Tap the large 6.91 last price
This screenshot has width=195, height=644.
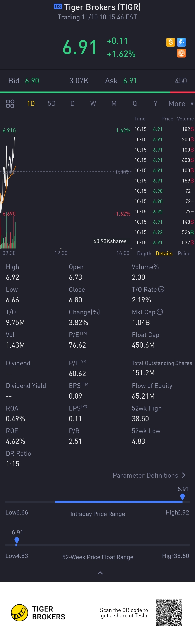80,48
